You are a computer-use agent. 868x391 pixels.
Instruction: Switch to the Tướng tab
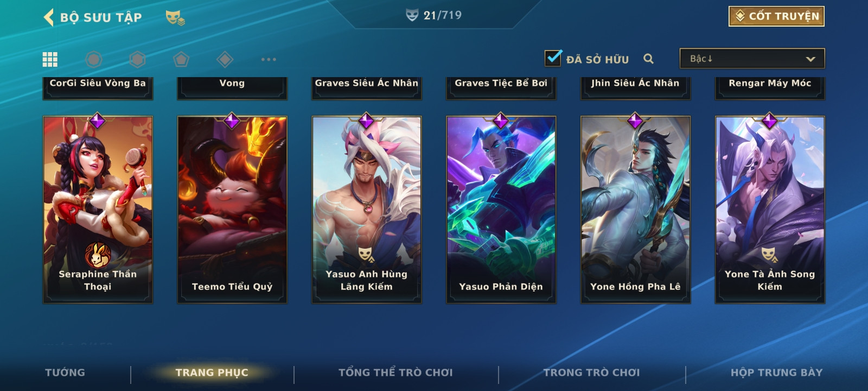[x=65, y=373]
